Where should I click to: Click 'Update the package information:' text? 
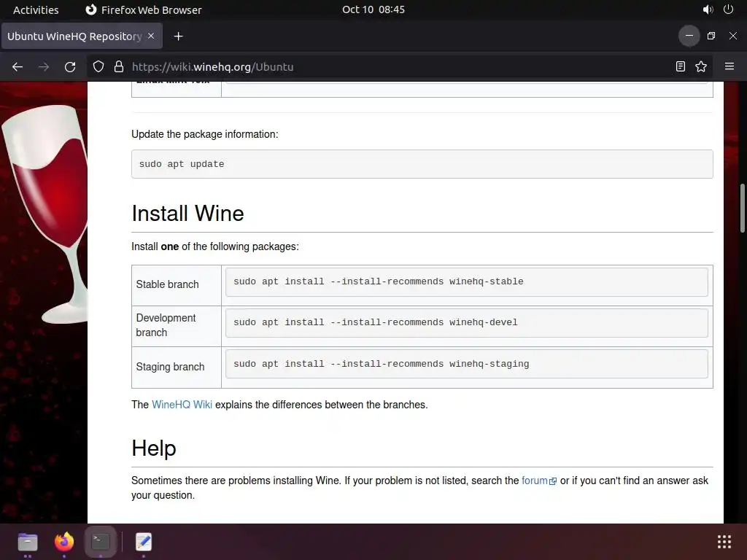click(205, 134)
